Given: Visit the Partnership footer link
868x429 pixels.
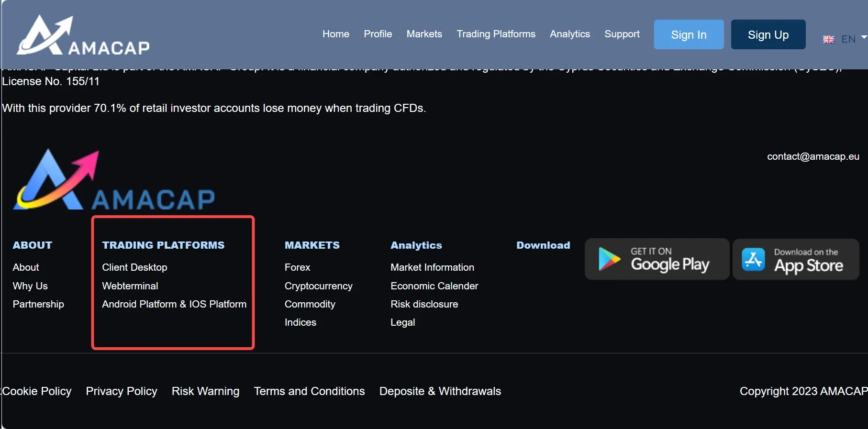Looking at the screenshot, I should (x=38, y=304).
